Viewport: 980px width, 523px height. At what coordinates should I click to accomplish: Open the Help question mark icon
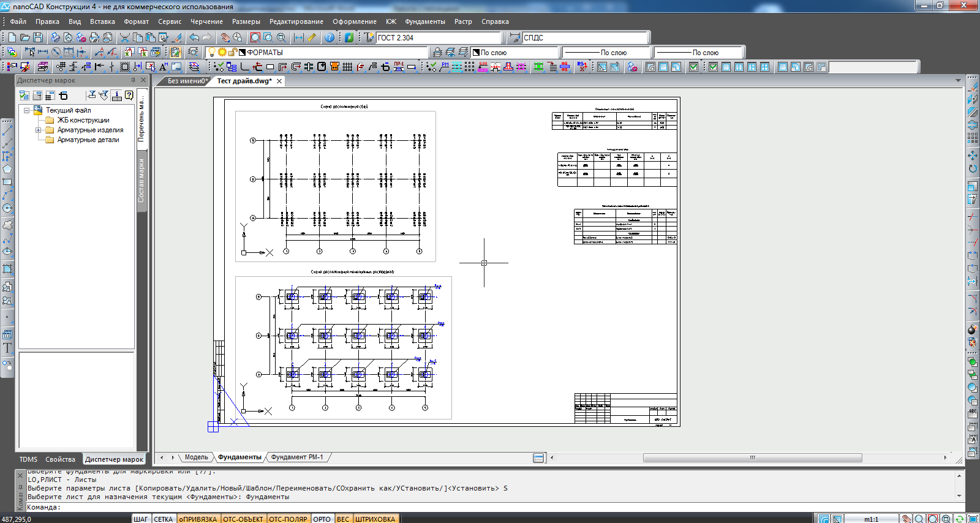[x=330, y=37]
